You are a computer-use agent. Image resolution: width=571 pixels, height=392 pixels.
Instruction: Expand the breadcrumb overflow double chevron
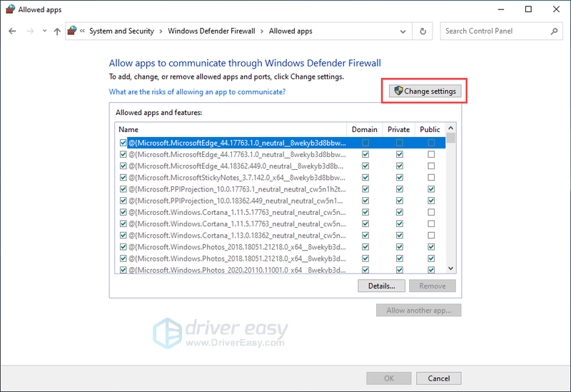[x=82, y=31]
